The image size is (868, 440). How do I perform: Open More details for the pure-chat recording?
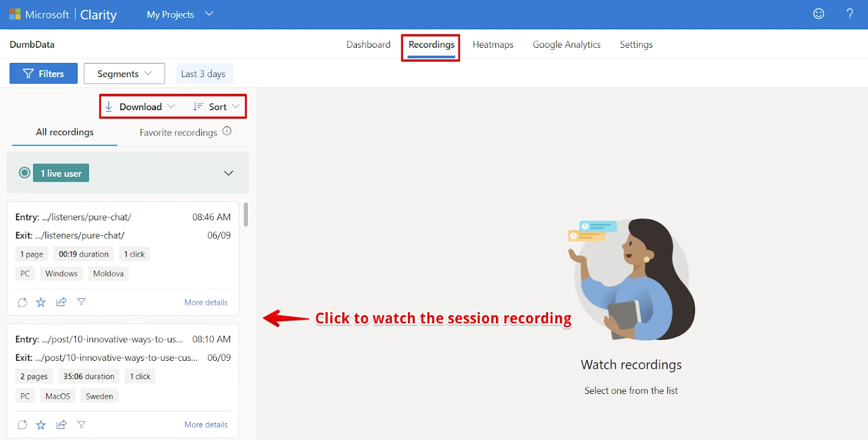coord(206,302)
